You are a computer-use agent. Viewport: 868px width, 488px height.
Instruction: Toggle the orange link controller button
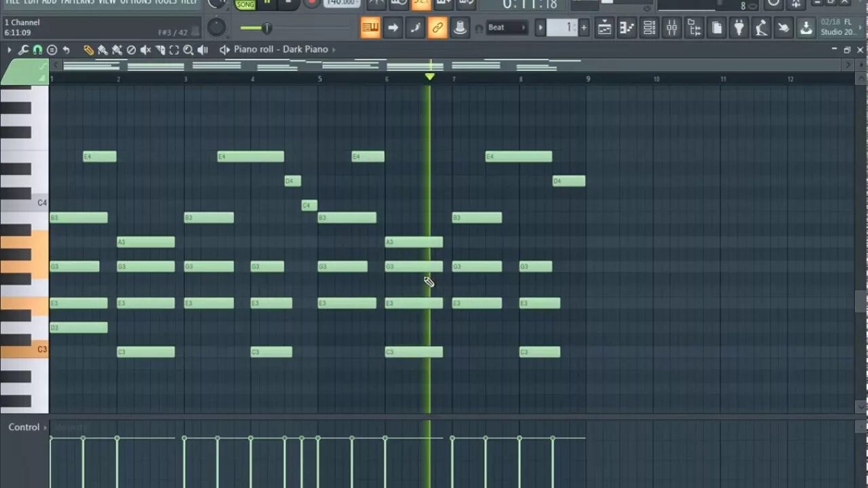point(437,28)
